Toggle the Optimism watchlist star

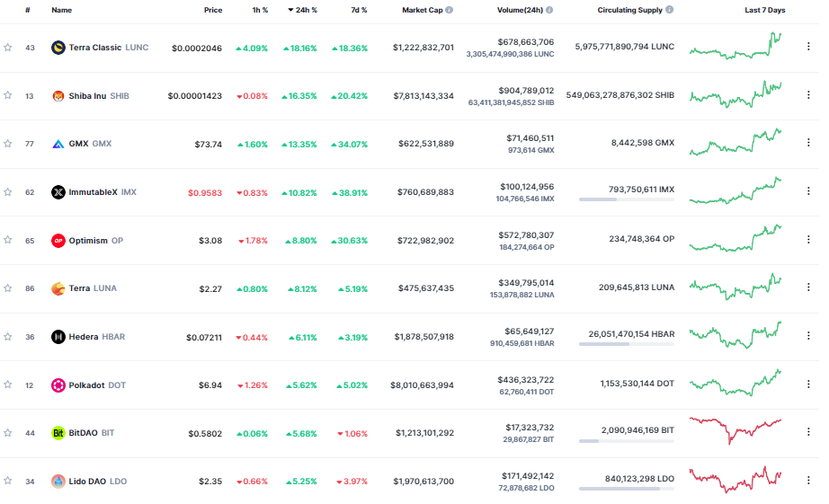click(8, 240)
